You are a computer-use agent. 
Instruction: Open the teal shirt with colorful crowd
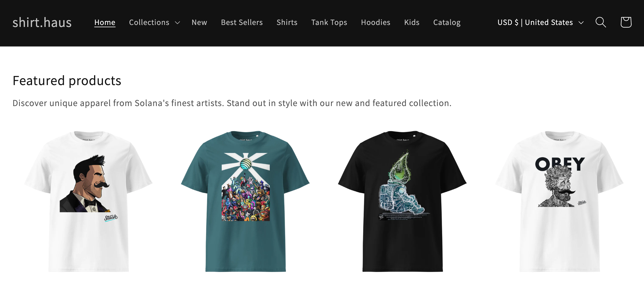click(x=245, y=201)
